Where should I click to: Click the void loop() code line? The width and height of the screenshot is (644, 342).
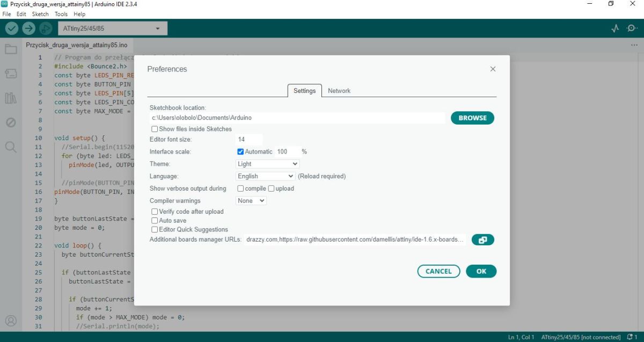pos(78,245)
